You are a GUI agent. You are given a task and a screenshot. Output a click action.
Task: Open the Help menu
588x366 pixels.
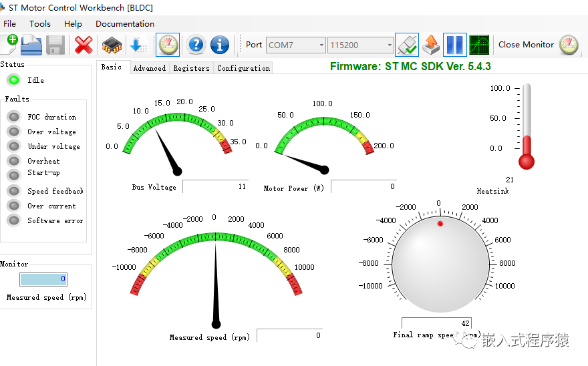tap(73, 23)
